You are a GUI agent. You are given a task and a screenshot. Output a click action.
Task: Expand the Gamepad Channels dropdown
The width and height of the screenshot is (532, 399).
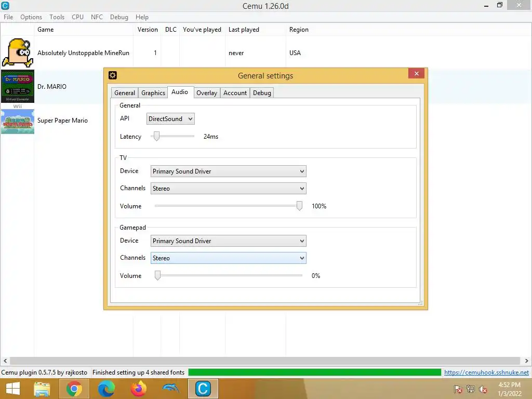[229, 258]
